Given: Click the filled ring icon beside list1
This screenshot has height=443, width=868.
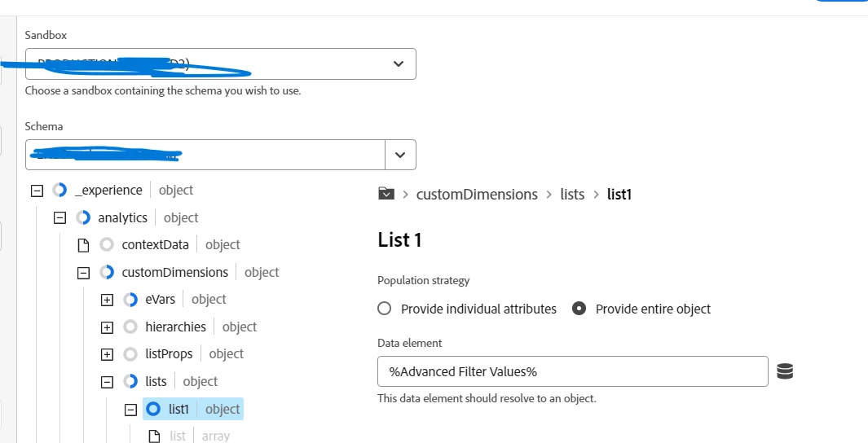Looking at the screenshot, I should click(153, 409).
